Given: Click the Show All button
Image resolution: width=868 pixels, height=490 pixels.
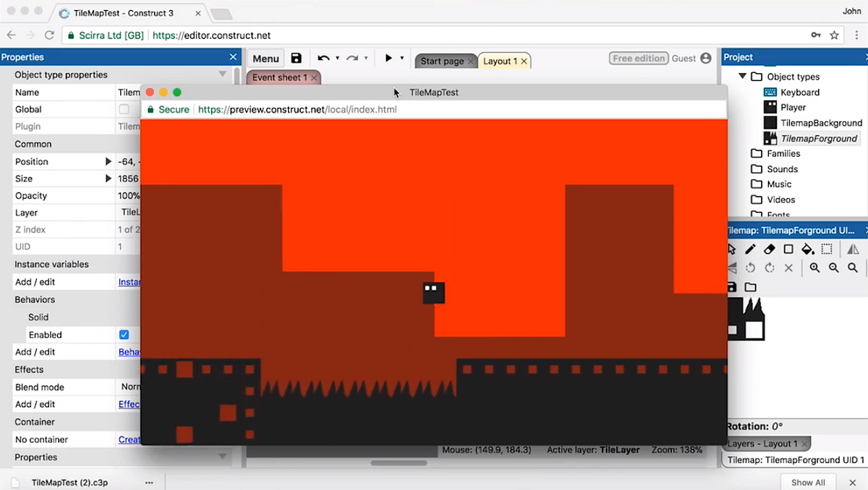Looking at the screenshot, I should (808, 481).
